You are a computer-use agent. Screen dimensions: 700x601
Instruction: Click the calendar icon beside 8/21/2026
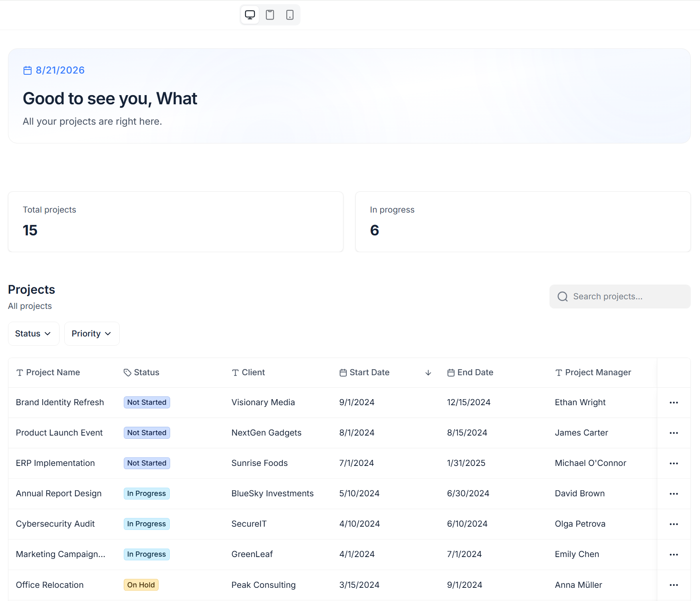coord(28,70)
